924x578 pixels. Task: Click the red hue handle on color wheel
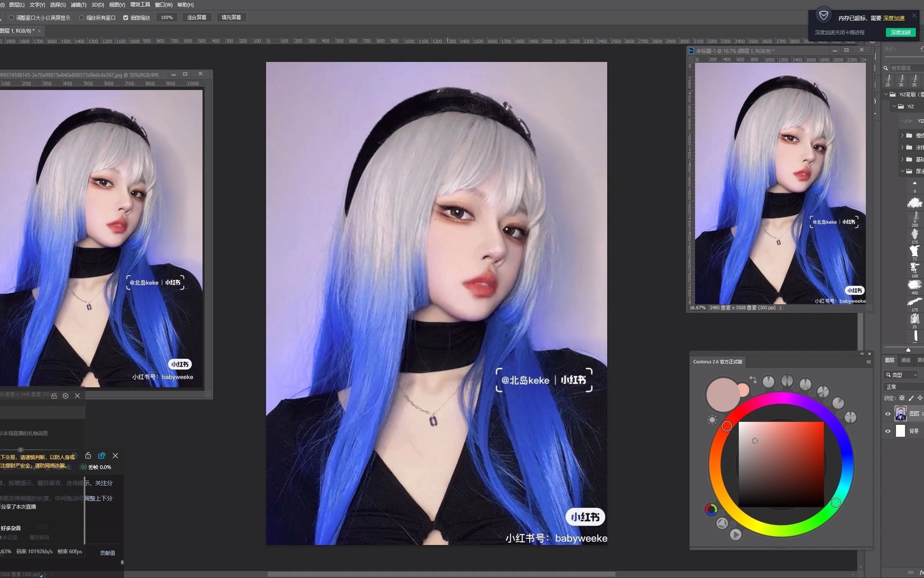click(x=727, y=426)
